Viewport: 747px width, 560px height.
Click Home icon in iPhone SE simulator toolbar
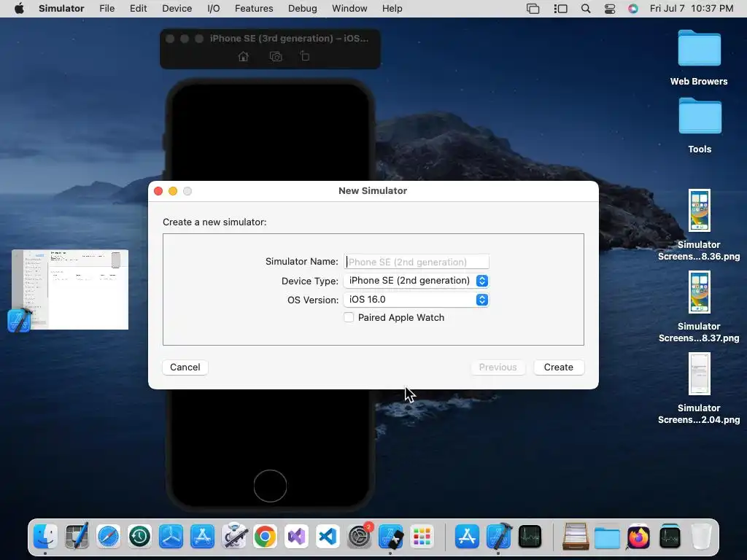(x=244, y=57)
